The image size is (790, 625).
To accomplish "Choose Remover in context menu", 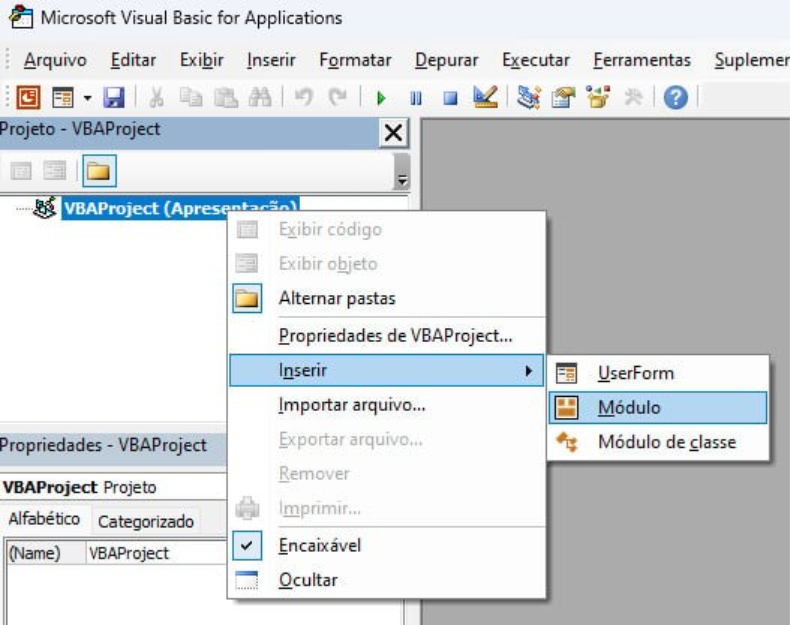I will pyautogui.click(x=387, y=474).
